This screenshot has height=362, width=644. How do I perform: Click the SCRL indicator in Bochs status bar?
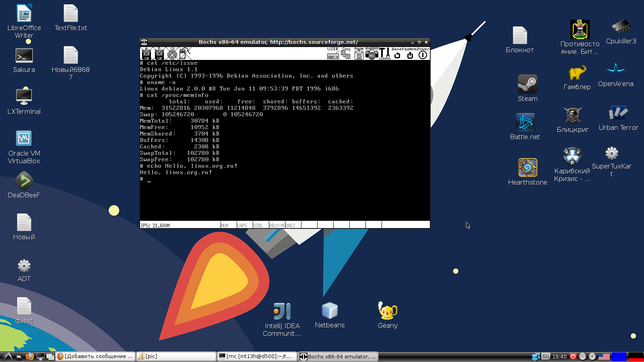(261, 225)
